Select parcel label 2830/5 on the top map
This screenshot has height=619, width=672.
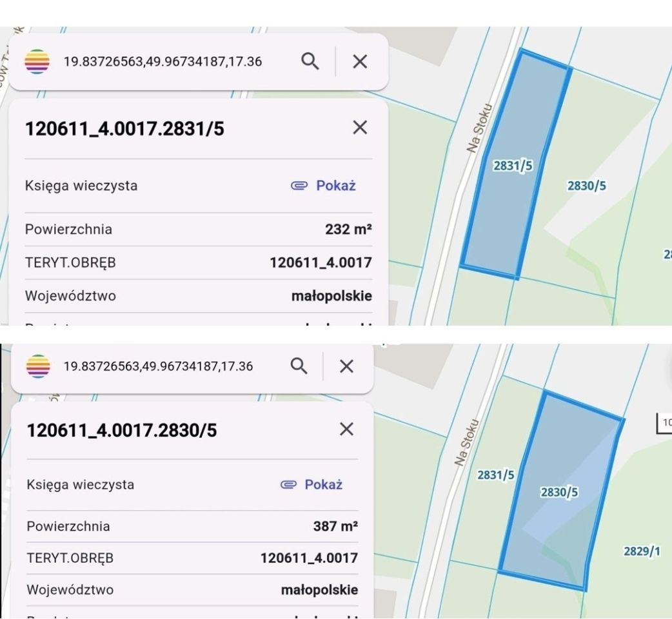point(587,186)
